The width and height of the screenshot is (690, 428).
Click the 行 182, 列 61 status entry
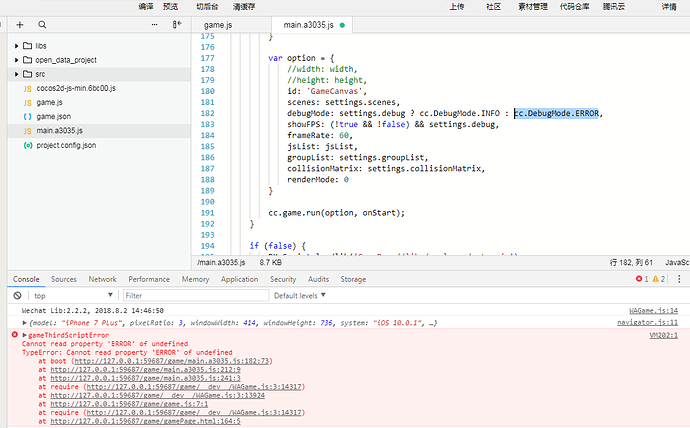[631, 263]
